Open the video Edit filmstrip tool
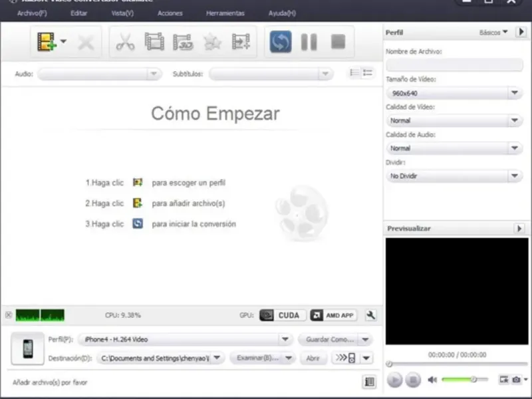532x399 pixels. click(x=154, y=42)
